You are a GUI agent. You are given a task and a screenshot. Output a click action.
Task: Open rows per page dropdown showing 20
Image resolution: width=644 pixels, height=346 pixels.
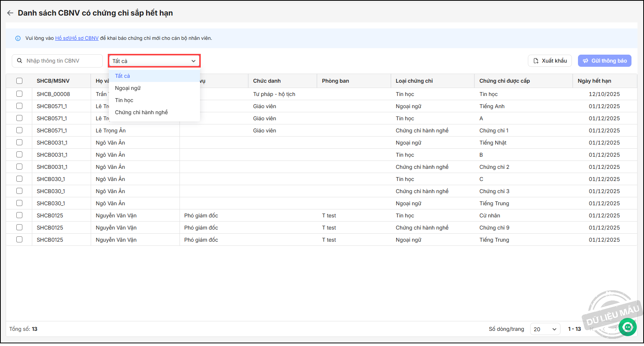click(545, 329)
